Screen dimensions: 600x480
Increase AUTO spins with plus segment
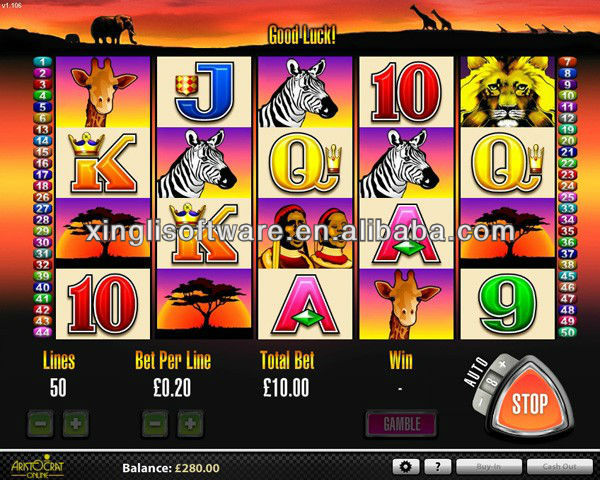[504, 365]
